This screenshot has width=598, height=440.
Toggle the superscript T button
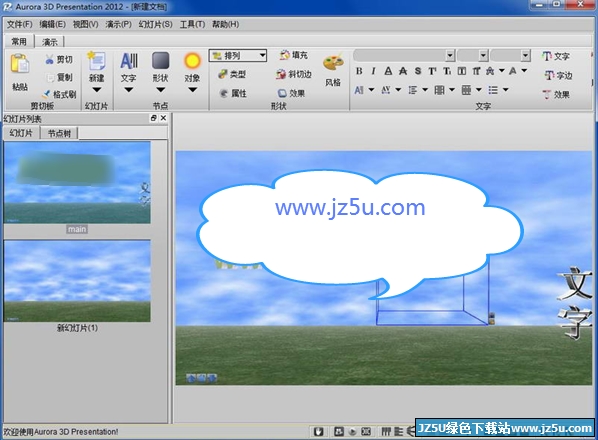[x=432, y=71]
